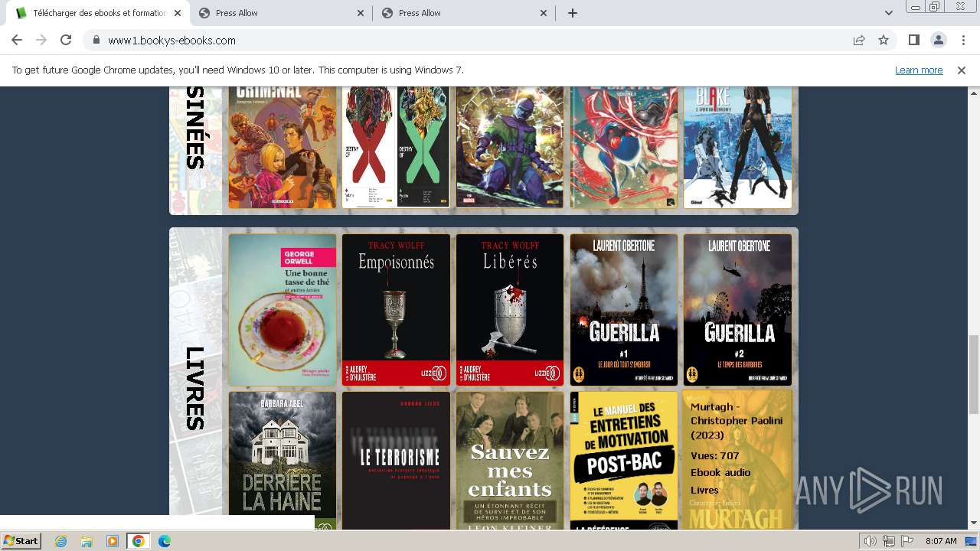
Task: Open the red swirling comic cover
Action: coord(624,147)
